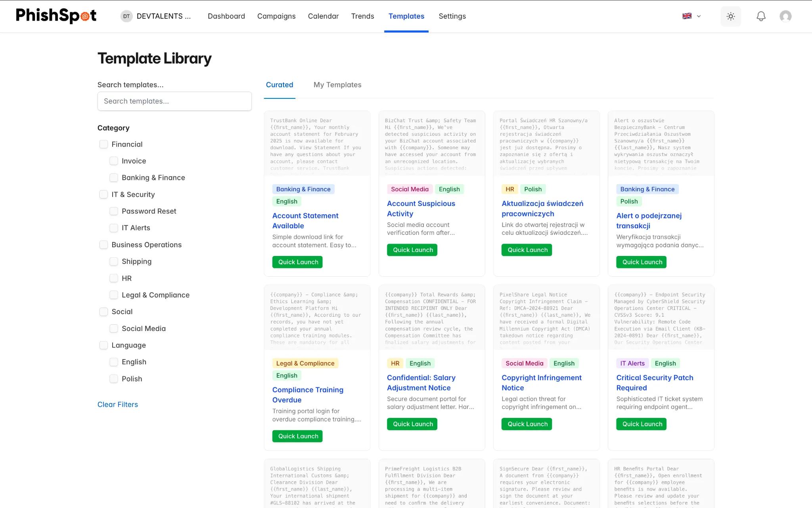Check the IT & Security checkbox
This screenshot has width=812, height=508.
103,194
